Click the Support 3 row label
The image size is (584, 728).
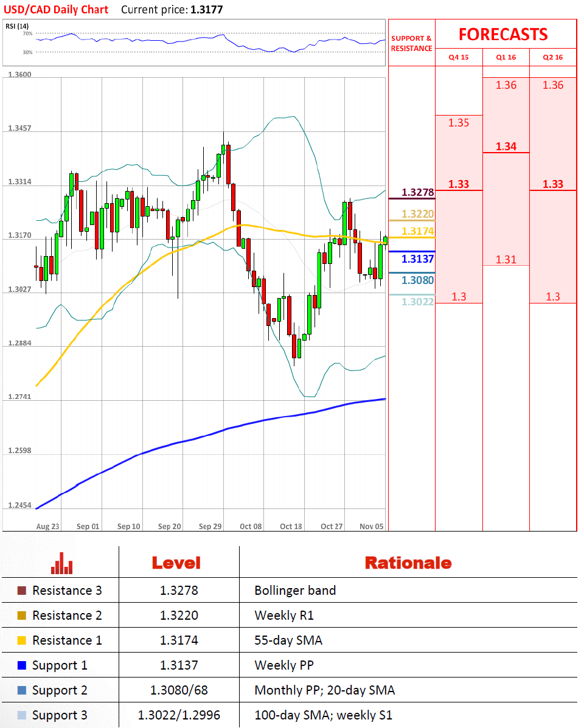pyautogui.click(x=60, y=715)
